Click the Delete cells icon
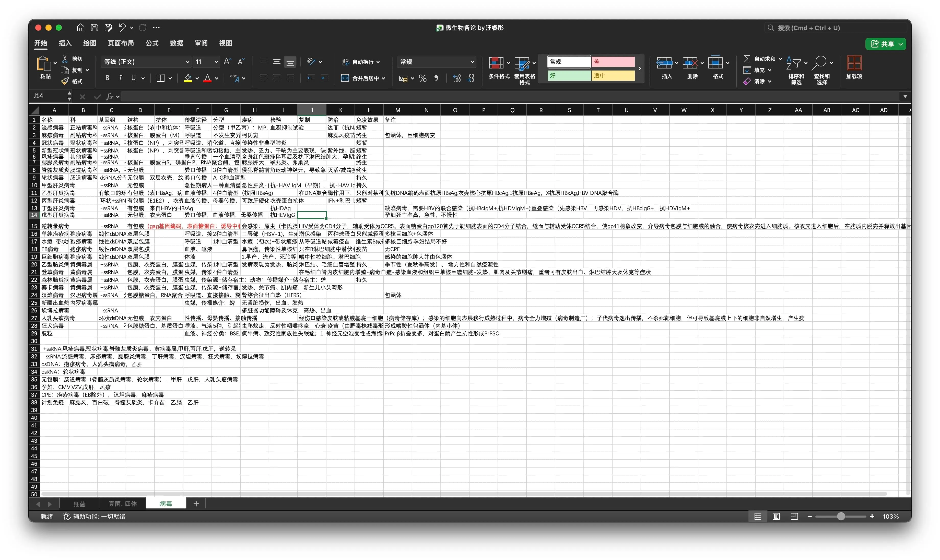This screenshot has width=940, height=560. pos(689,63)
